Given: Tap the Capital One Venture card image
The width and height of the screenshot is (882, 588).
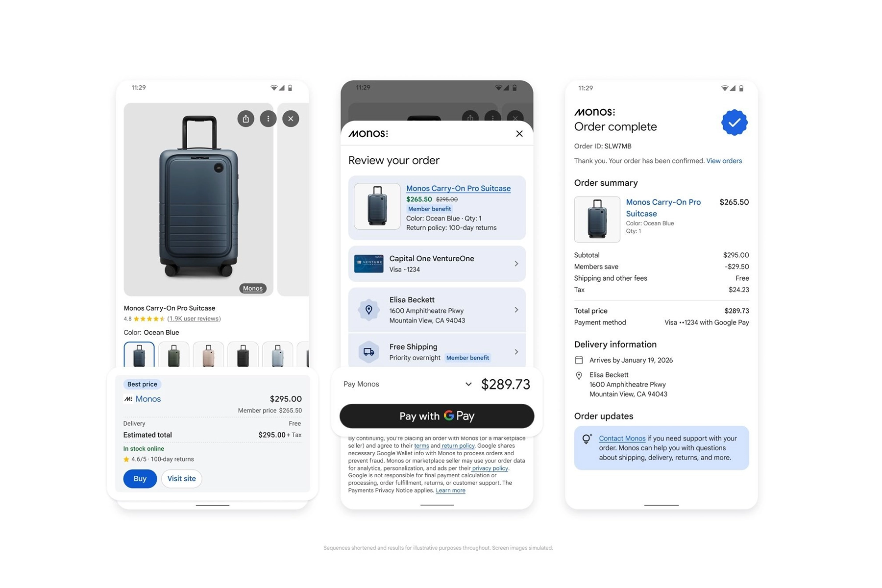Looking at the screenshot, I should pyautogui.click(x=368, y=264).
